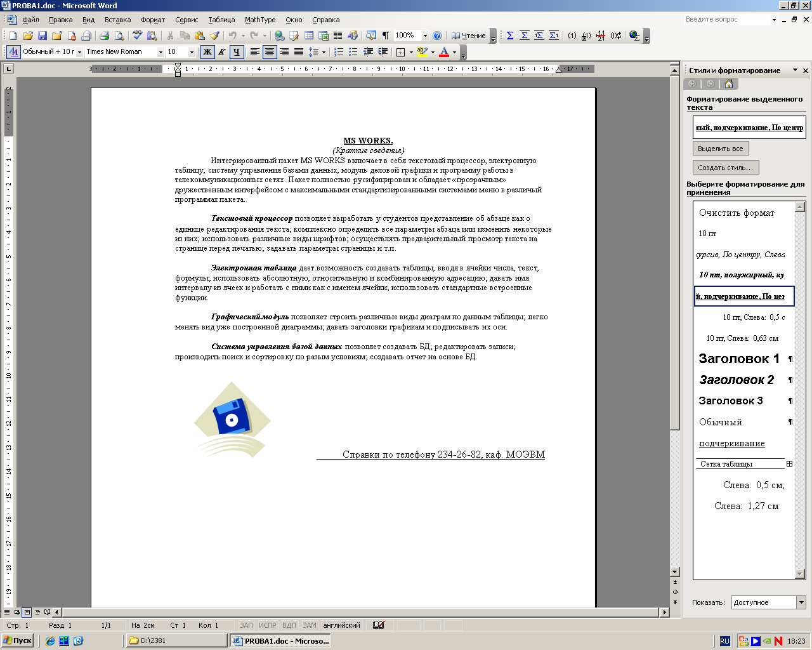This screenshot has width=812, height=650.
Task: Insert hyperlink using globe-chain icon
Action: 279,36
